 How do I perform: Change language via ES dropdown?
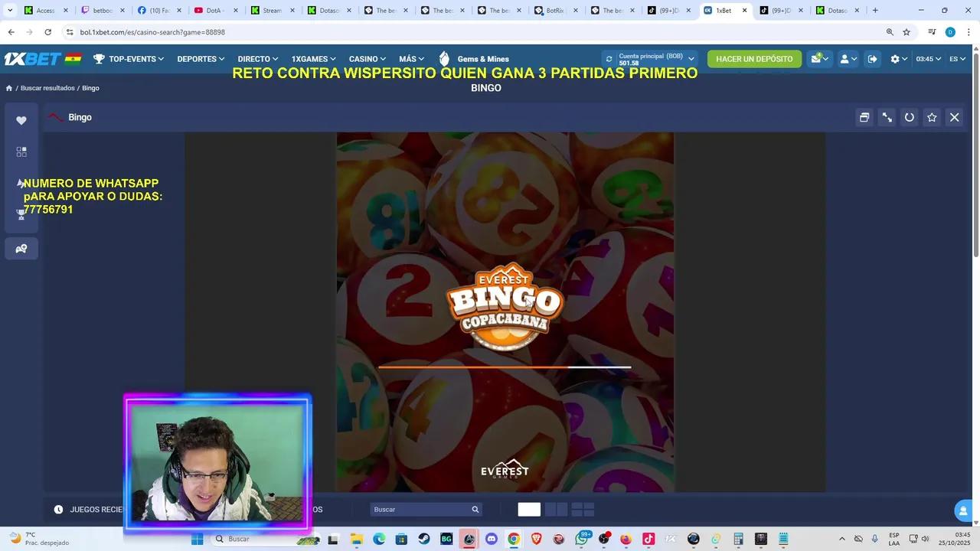[957, 59]
